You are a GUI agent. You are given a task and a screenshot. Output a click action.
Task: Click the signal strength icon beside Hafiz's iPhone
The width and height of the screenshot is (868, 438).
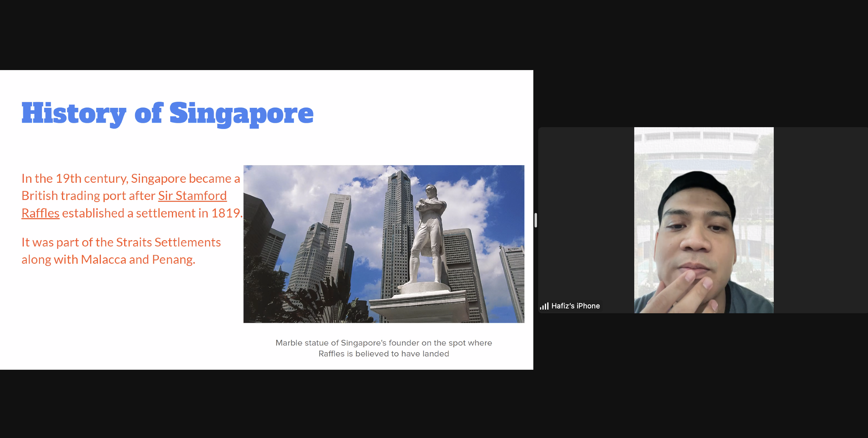tap(544, 306)
